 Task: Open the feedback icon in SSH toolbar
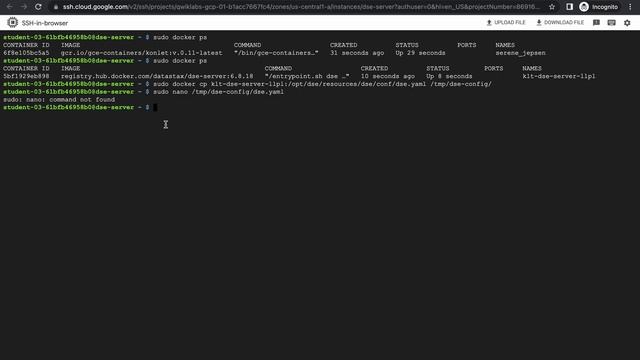coord(596,23)
